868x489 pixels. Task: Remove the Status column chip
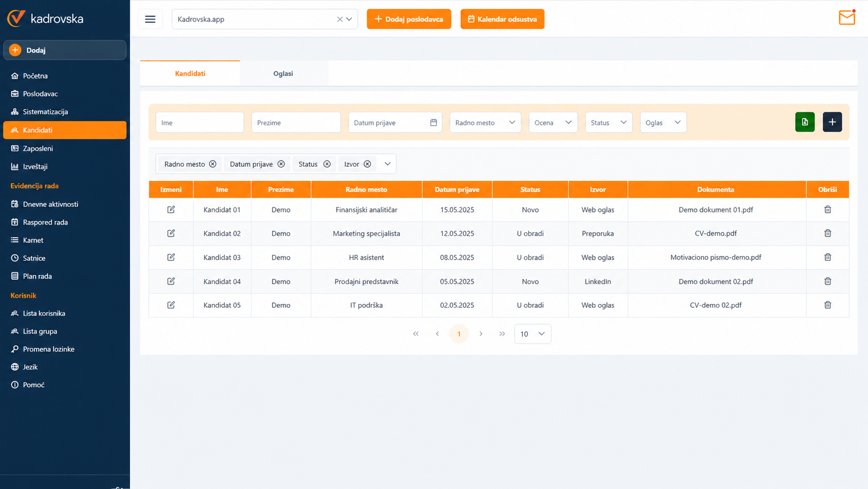[x=327, y=164]
